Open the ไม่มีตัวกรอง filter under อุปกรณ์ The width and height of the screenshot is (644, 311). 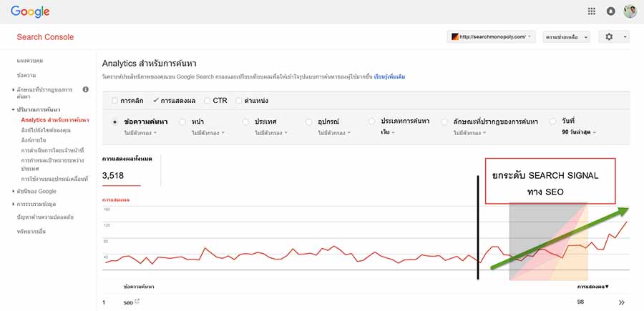click(x=334, y=133)
